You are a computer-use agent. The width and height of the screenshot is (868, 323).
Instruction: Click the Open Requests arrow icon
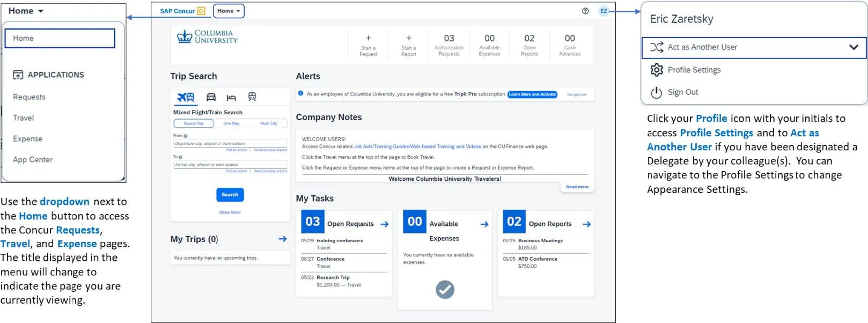coord(385,224)
